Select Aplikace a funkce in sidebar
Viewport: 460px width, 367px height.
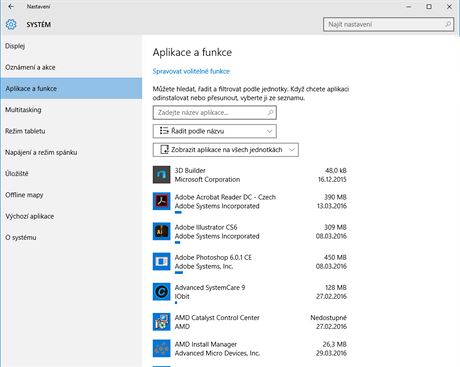71,88
